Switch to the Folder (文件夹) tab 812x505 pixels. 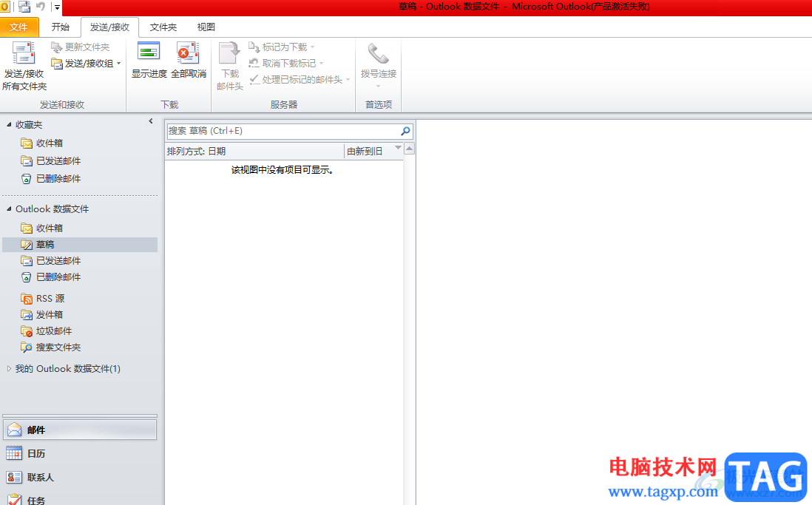163,27
